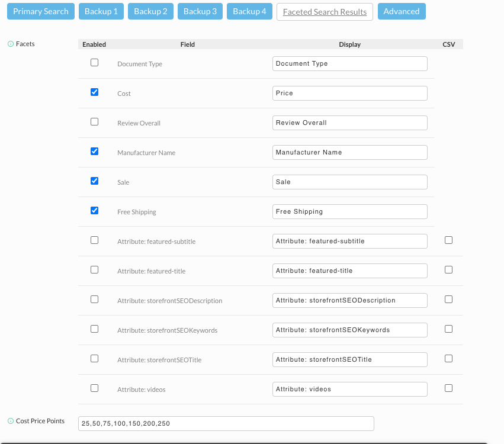Switch to the Primary Search tab

41,11
